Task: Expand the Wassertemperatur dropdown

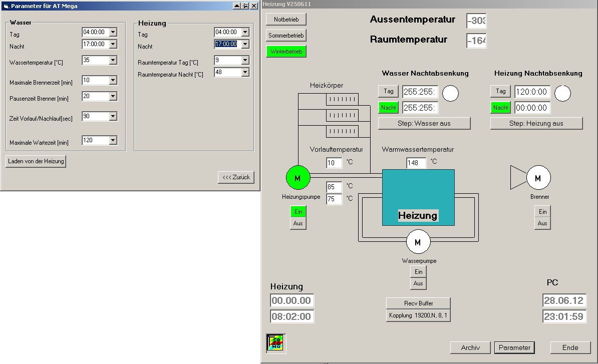Action: [x=113, y=61]
